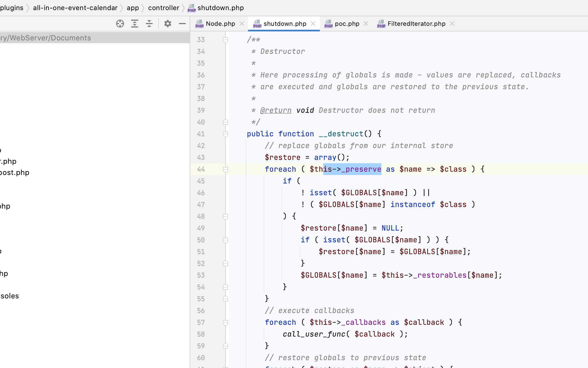The image size is (588, 368).
Task: Switch to the FilteredIterator.php tab
Action: click(417, 24)
